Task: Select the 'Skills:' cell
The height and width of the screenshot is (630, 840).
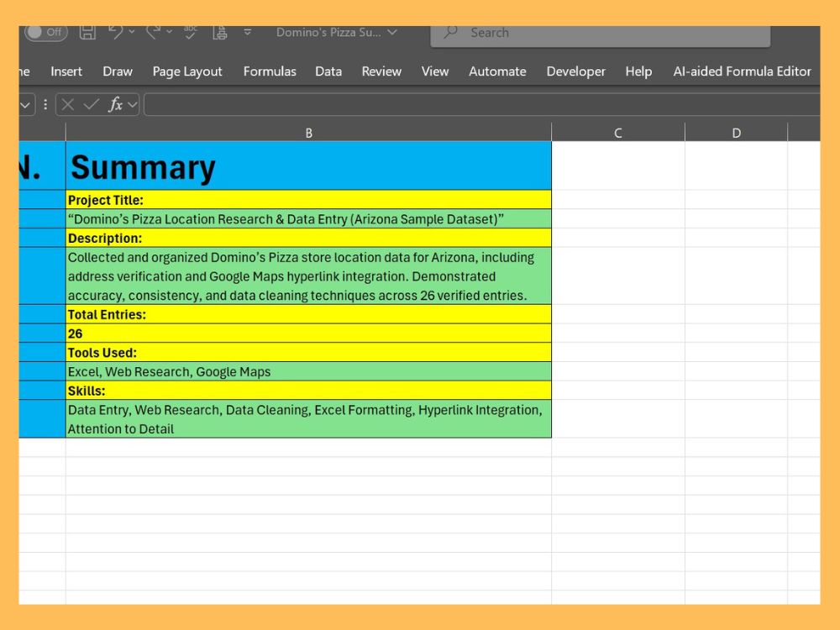Action: click(x=308, y=391)
